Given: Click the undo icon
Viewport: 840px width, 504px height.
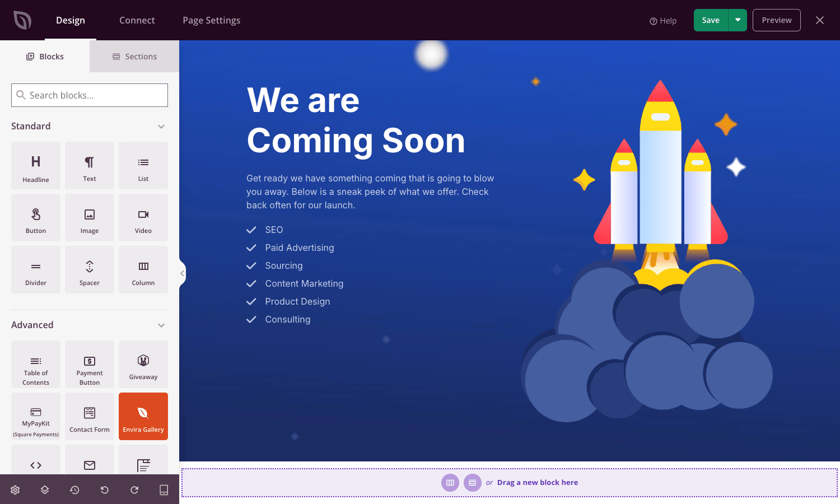Looking at the screenshot, I should pyautogui.click(x=104, y=490).
